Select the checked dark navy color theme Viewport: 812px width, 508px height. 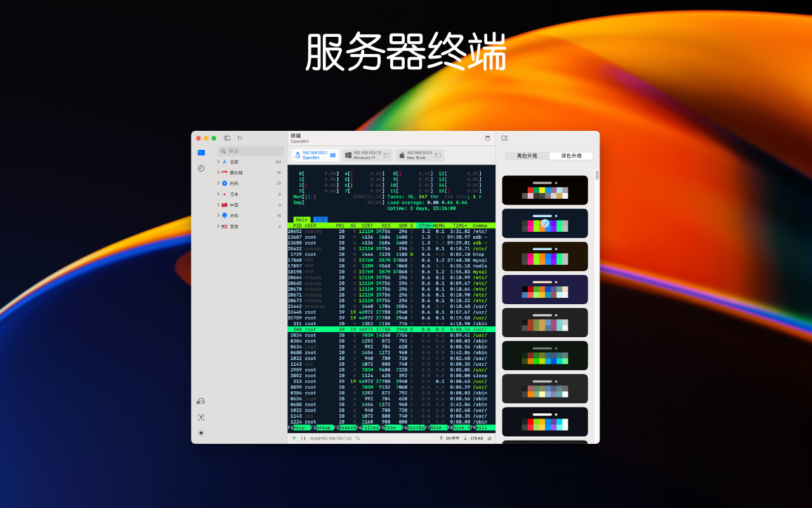click(545, 224)
